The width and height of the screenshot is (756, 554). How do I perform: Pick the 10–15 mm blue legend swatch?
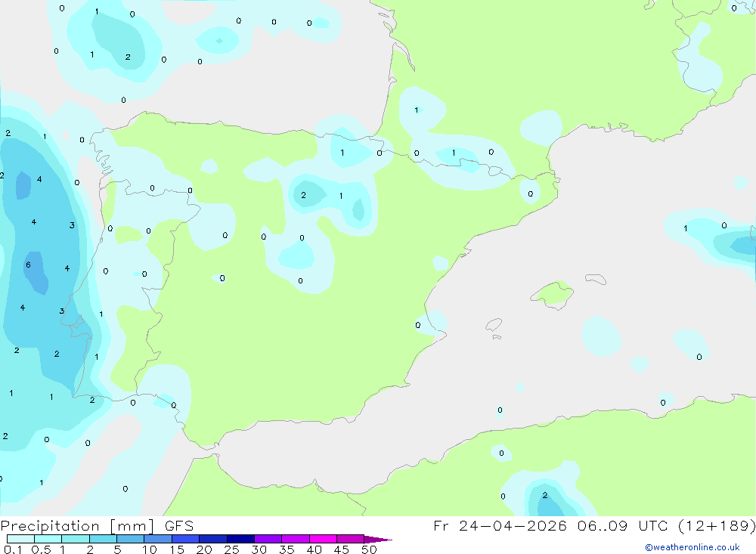point(158,539)
